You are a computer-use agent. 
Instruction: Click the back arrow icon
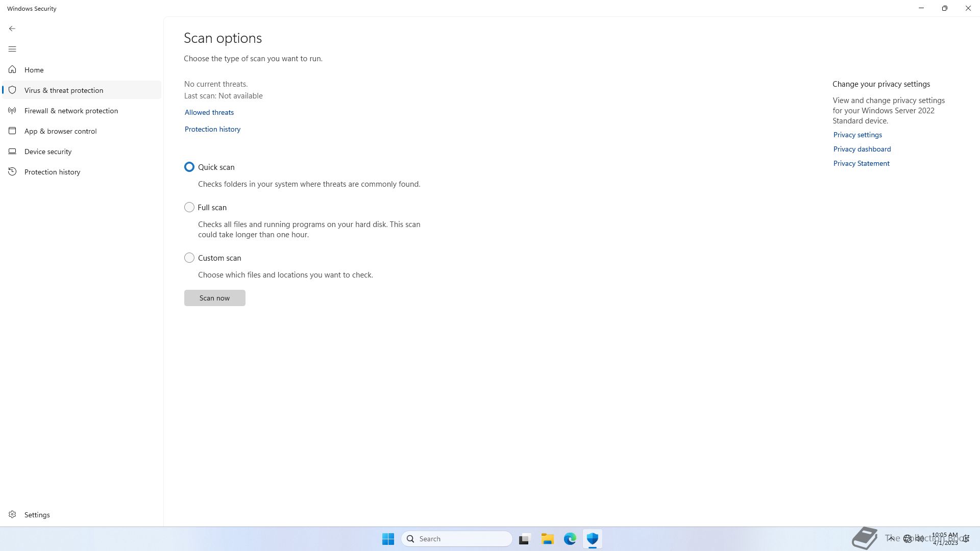coord(12,29)
